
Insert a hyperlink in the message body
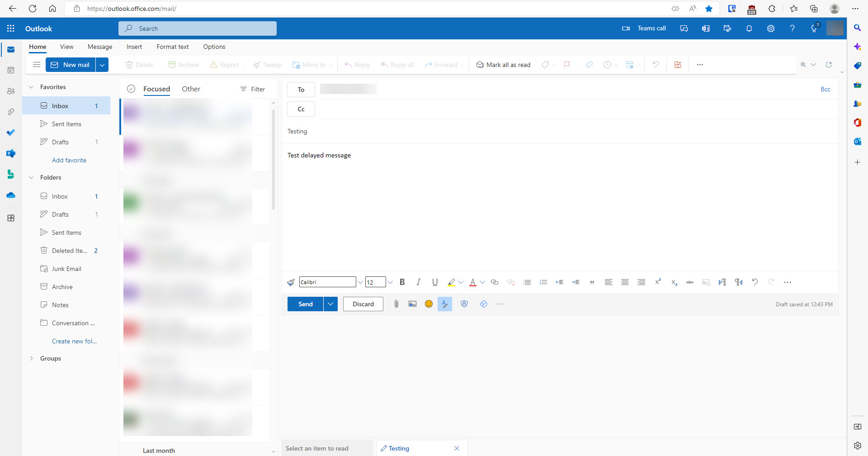(x=494, y=282)
